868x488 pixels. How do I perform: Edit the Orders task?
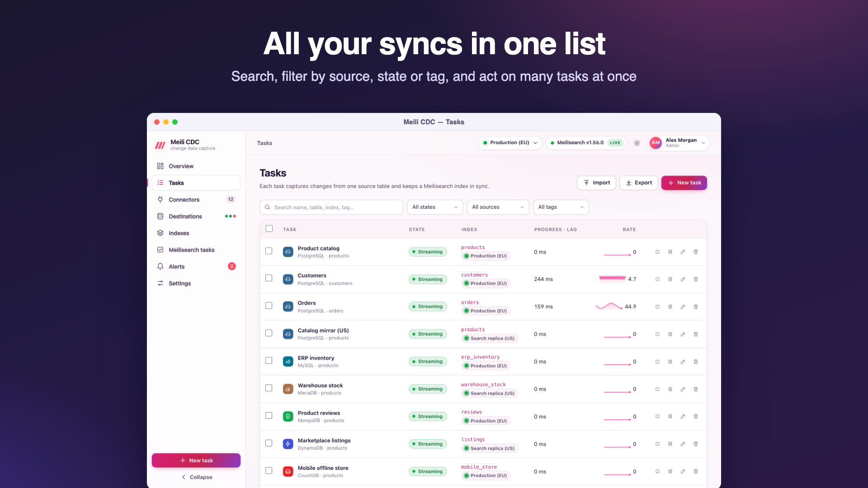click(x=683, y=307)
